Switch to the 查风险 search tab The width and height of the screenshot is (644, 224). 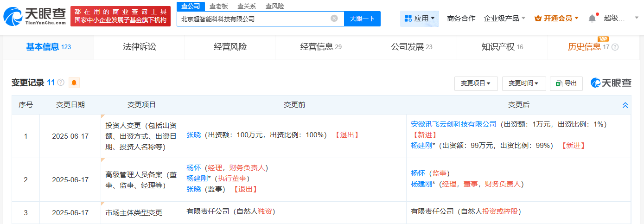pos(274,6)
